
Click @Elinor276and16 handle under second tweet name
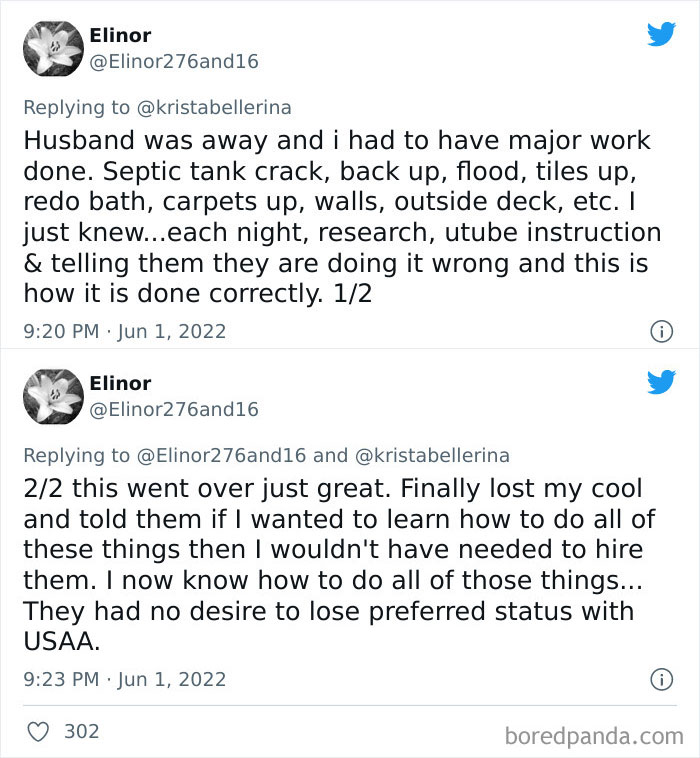point(173,409)
